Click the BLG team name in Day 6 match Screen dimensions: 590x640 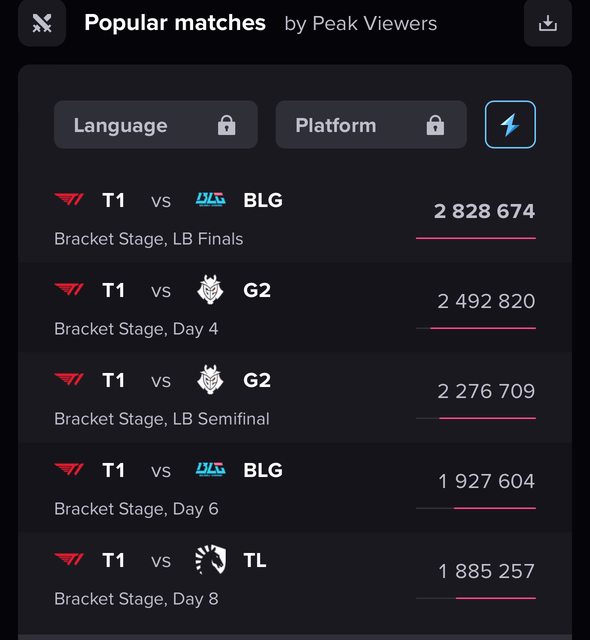[x=263, y=470]
